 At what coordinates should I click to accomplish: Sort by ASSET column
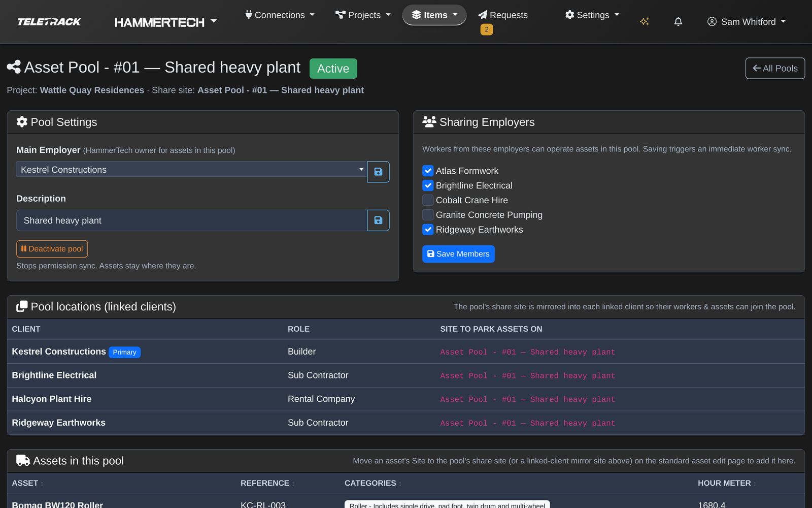27,483
